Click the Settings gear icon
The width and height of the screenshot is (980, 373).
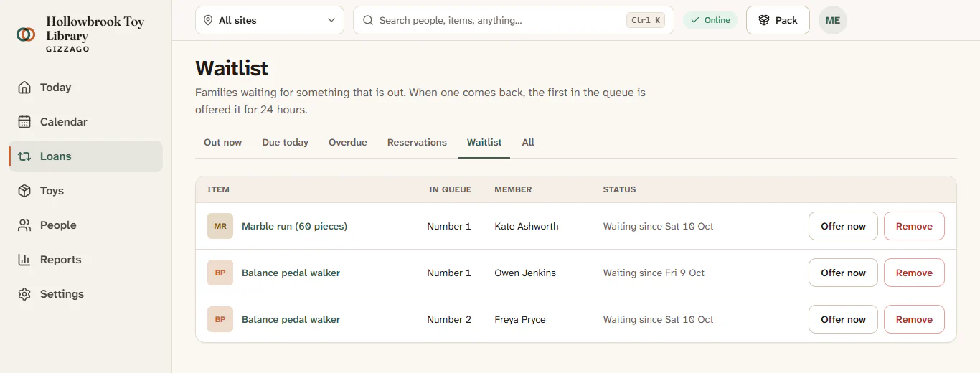tap(24, 294)
